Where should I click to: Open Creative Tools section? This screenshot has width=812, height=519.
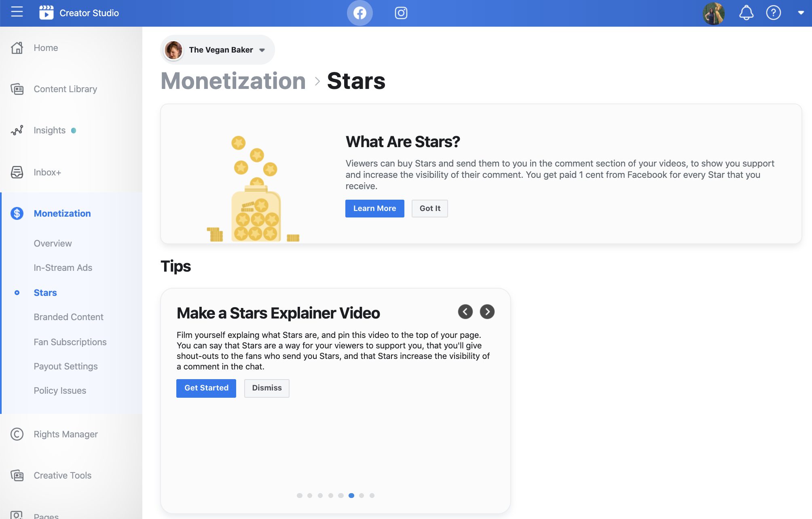tap(63, 475)
